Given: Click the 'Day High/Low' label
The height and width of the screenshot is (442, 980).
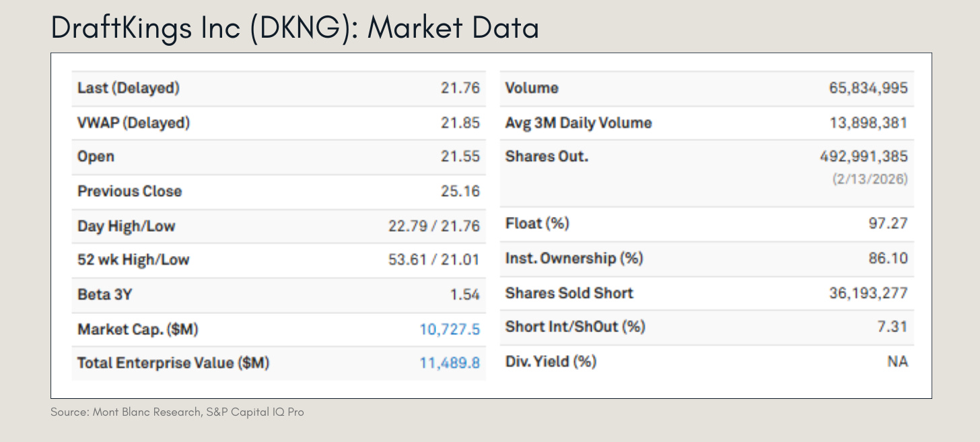Looking at the screenshot, I should (127, 226).
